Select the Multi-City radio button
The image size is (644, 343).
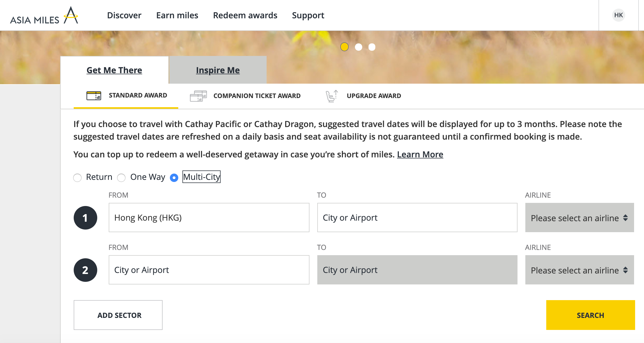click(174, 178)
